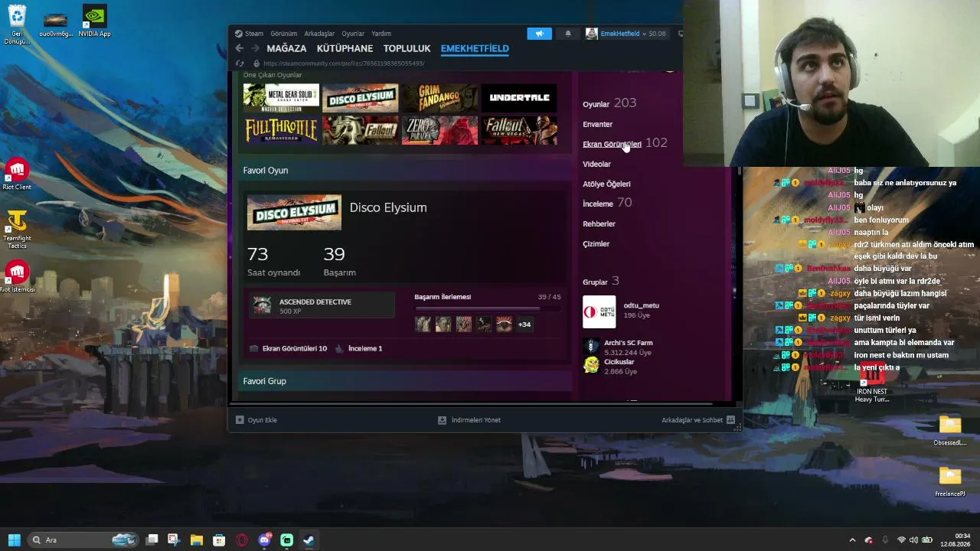Open classic Fallout featured game

(360, 130)
